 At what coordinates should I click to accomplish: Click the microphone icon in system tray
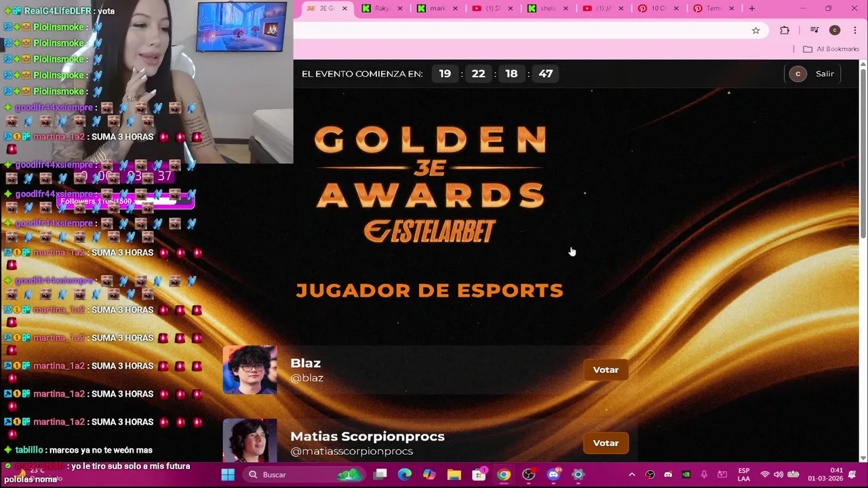click(x=704, y=474)
